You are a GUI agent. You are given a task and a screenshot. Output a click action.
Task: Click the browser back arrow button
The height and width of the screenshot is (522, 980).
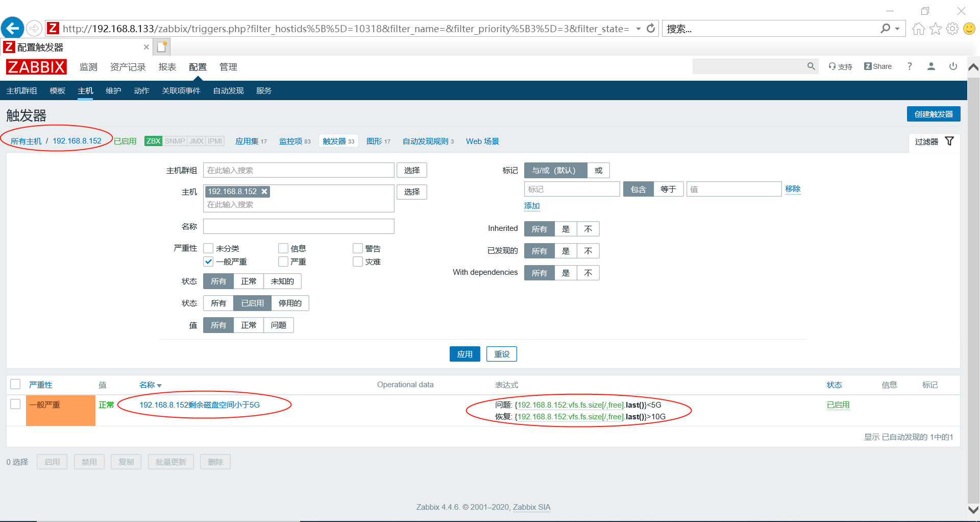pyautogui.click(x=13, y=28)
